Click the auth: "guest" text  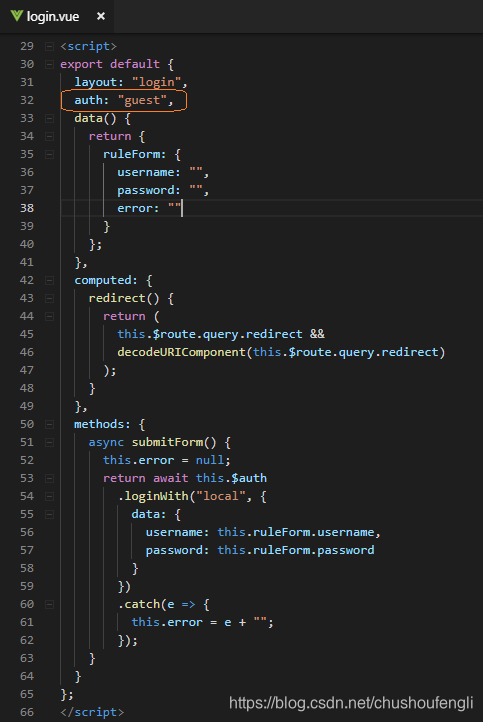(x=124, y=100)
